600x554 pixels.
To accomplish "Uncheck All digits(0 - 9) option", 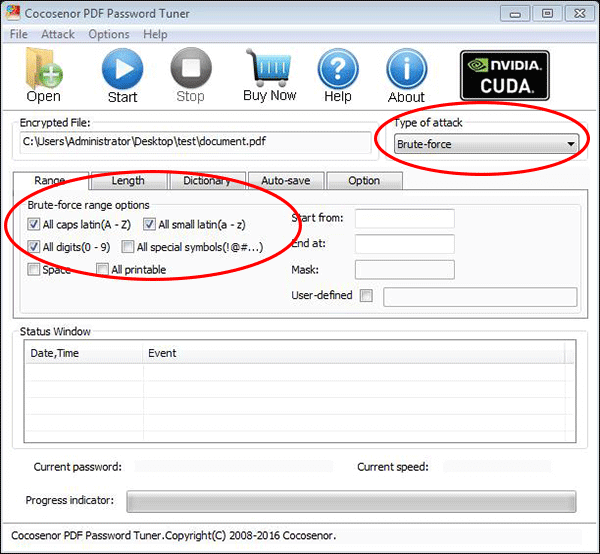I will pyautogui.click(x=34, y=247).
